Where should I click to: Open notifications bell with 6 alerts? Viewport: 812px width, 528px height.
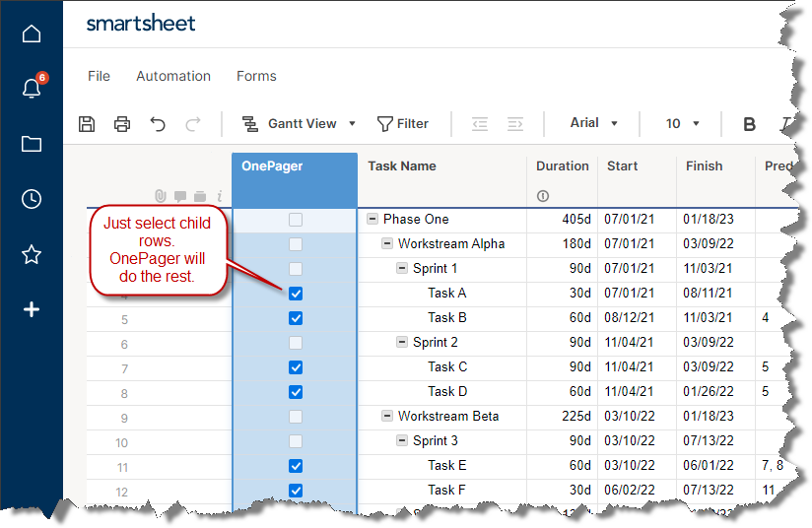(x=33, y=87)
